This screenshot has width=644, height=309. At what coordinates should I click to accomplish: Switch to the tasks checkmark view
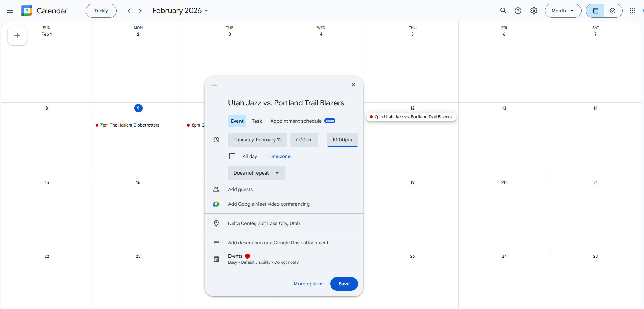coord(613,11)
